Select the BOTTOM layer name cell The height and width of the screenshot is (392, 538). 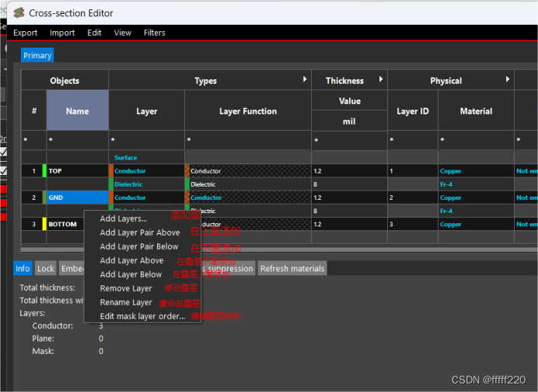pos(65,224)
